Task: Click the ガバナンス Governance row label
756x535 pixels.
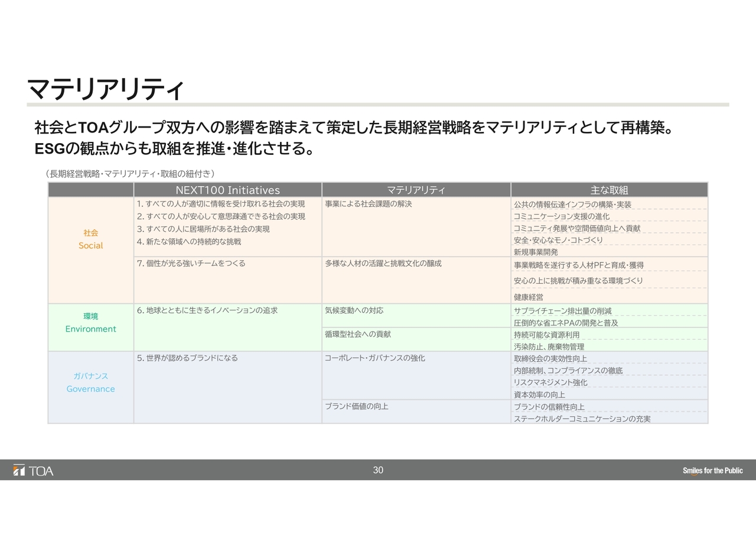Action: [91, 382]
